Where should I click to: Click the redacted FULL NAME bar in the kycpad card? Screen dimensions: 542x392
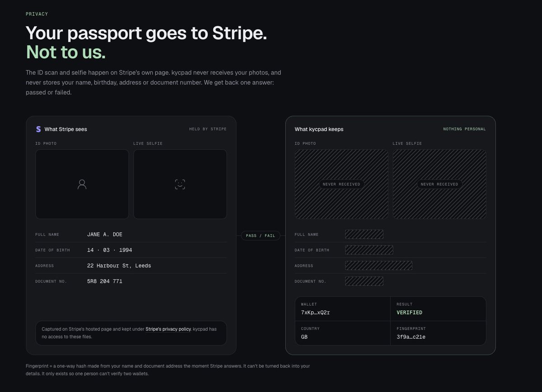pos(364,234)
